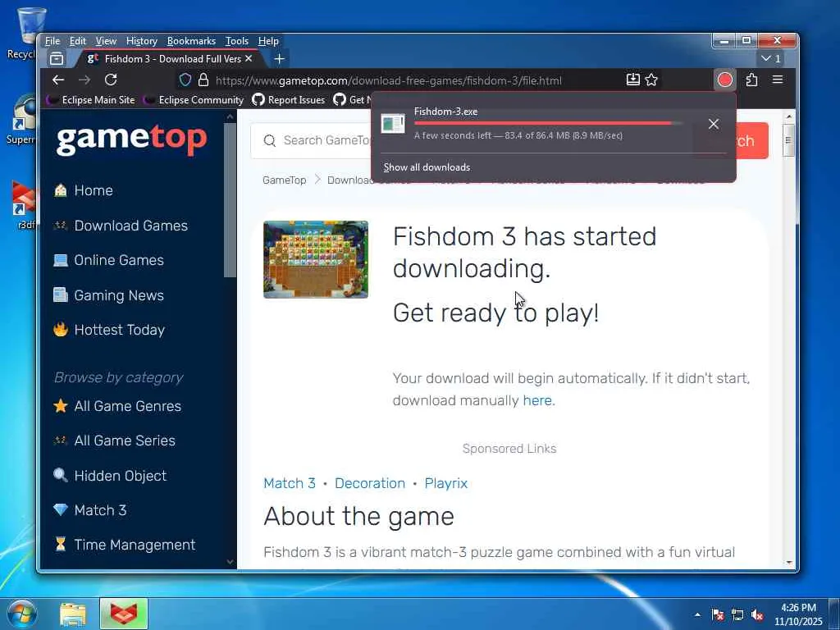Open Download Games in sidebar
The height and width of the screenshot is (630, 840).
click(130, 226)
